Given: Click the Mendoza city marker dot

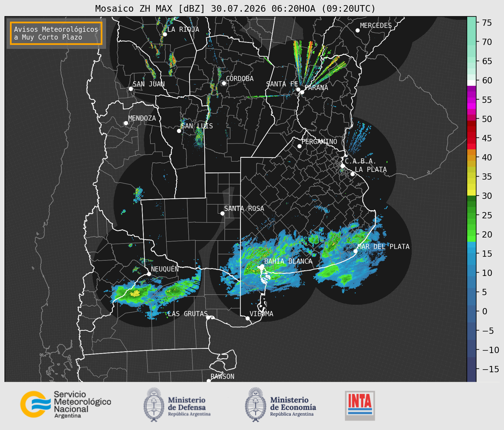Looking at the screenshot, I should point(126,123).
